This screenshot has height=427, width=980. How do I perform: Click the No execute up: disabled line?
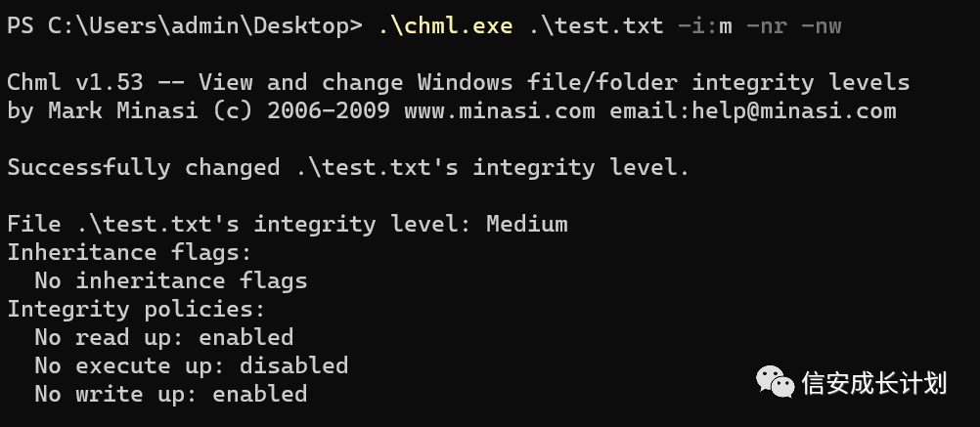(192, 365)
